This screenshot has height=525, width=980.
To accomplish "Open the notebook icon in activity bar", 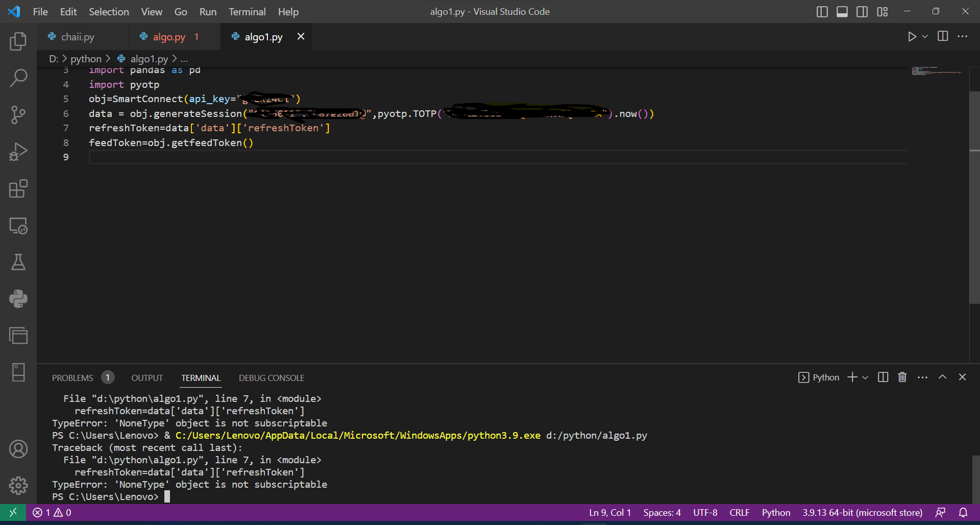I will [18, 372].
